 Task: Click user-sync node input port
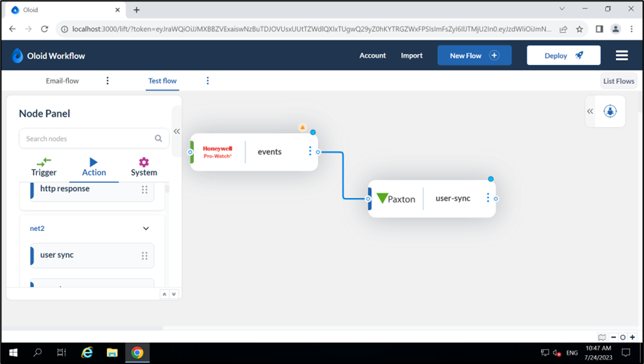pyautogui.click(x=368, y=199)
